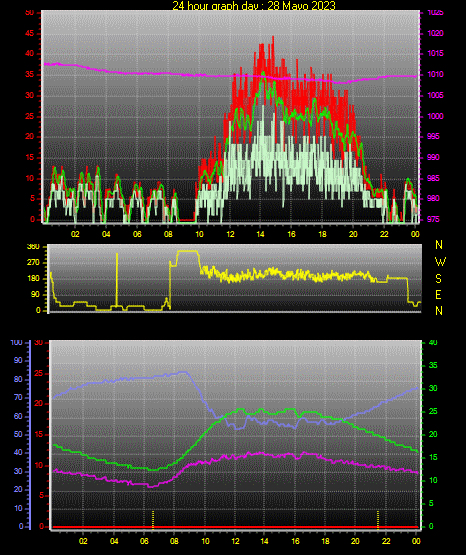Image resolution: width=466 pixels, height=555 pixels.
Task: Click the tall yellow spike in wind direction graph
Action: (x=117, y=280)
